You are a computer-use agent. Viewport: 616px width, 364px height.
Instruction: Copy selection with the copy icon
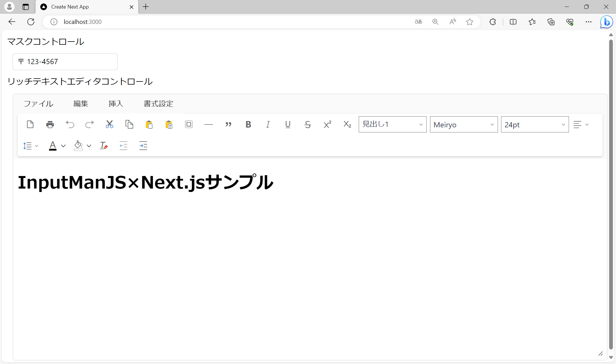coord(129,124)
